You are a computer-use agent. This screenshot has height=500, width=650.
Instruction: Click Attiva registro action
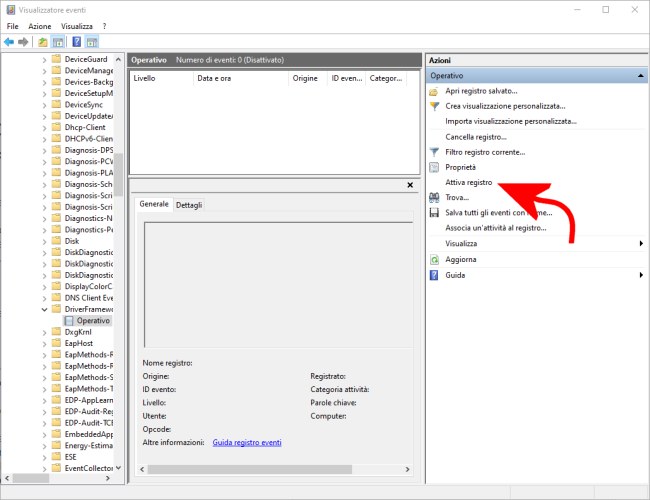pos(468,182)
